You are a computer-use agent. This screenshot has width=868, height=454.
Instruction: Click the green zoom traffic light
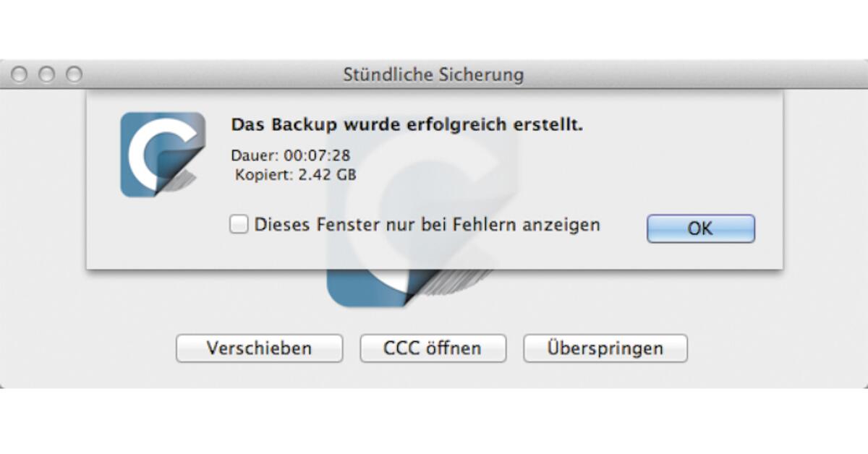click(72, 73)
